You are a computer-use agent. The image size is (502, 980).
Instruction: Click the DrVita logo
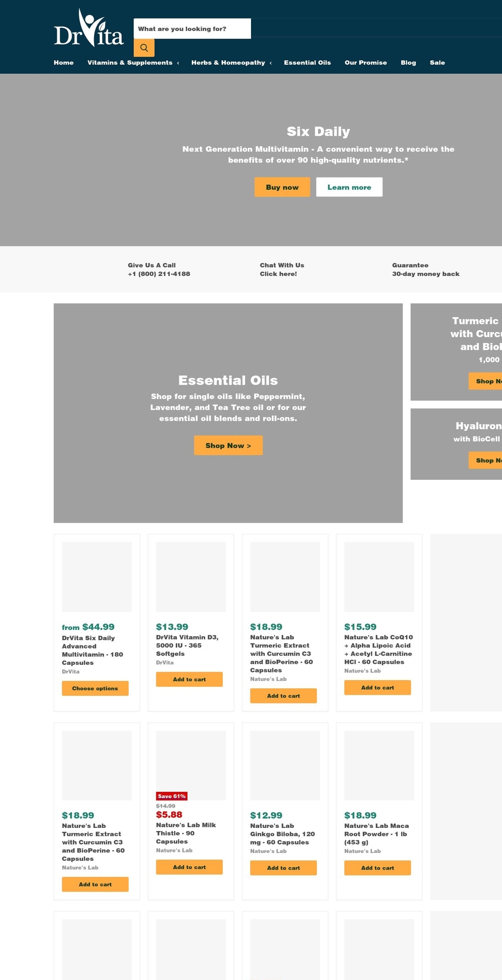pyautogui.click(x=89, y=28)
